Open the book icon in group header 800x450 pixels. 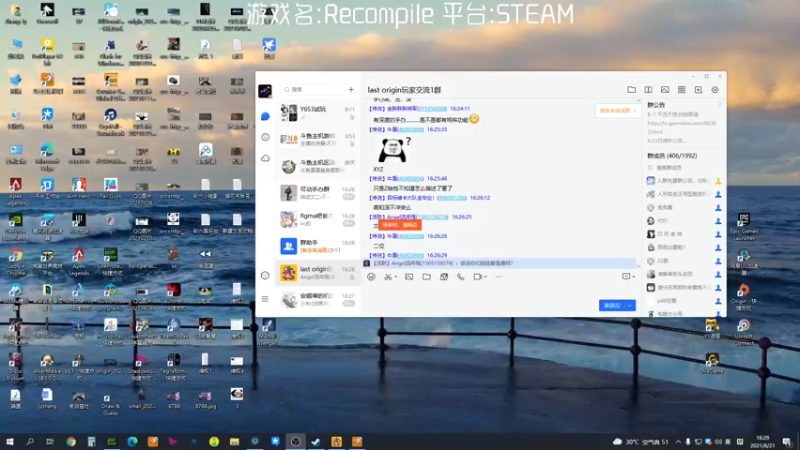648,90
